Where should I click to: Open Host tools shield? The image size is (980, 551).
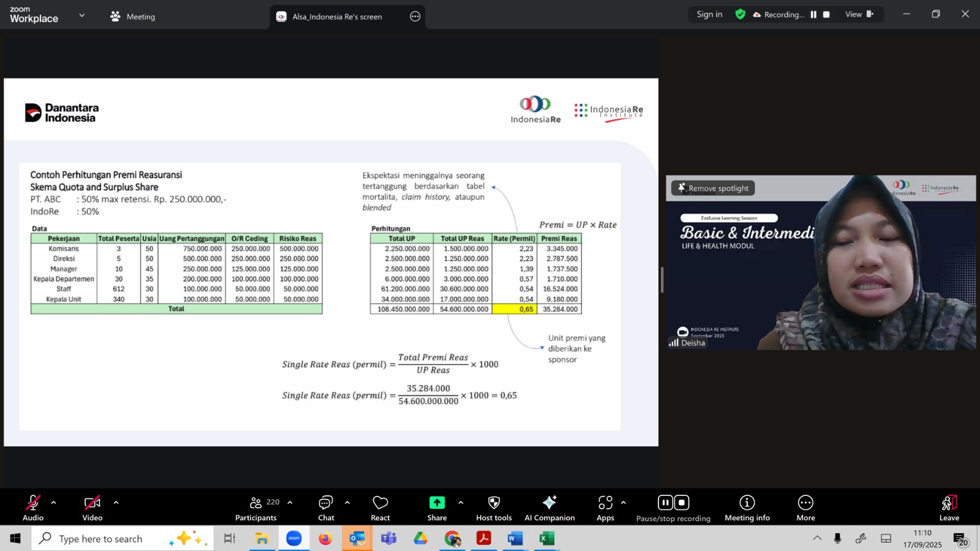click(x=494, y=508)
